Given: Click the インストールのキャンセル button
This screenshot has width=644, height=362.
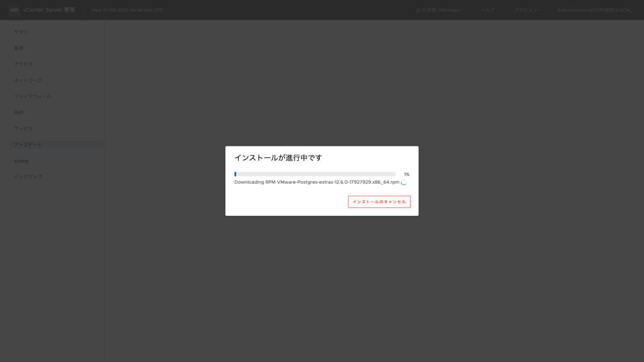Looking at the screenshot, I should click(379, 202).
